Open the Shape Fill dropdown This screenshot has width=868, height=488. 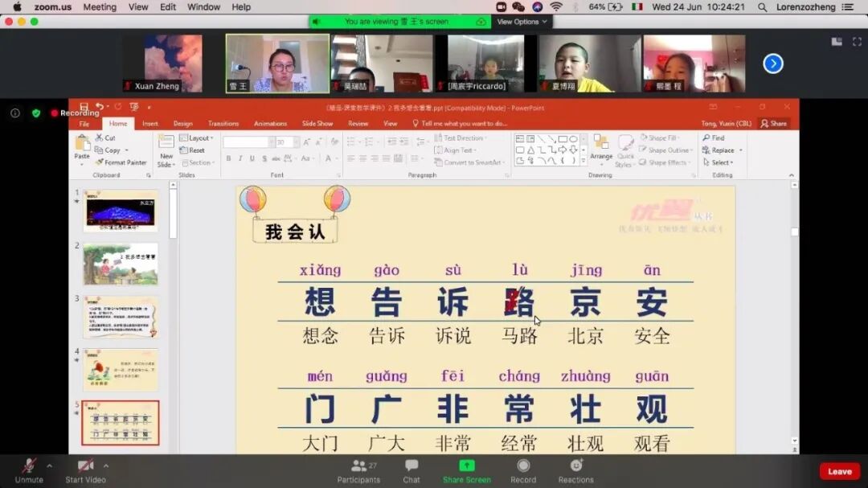659,137
